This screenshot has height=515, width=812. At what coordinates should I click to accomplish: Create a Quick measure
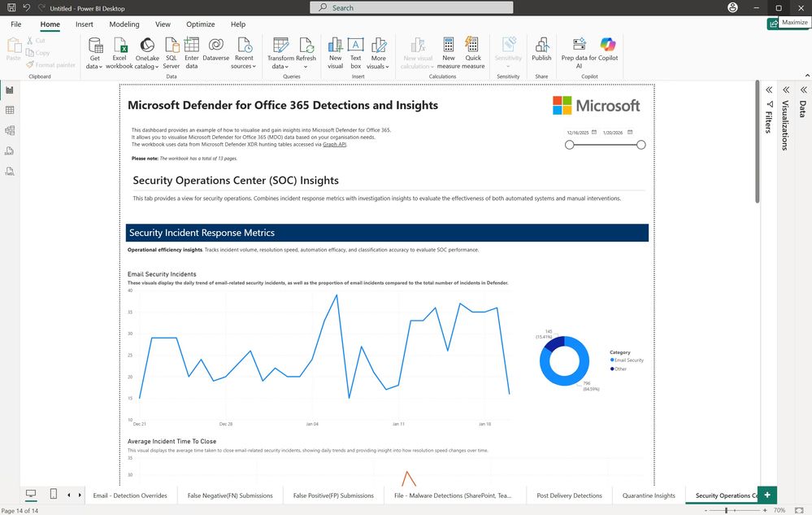click(473, 53)
